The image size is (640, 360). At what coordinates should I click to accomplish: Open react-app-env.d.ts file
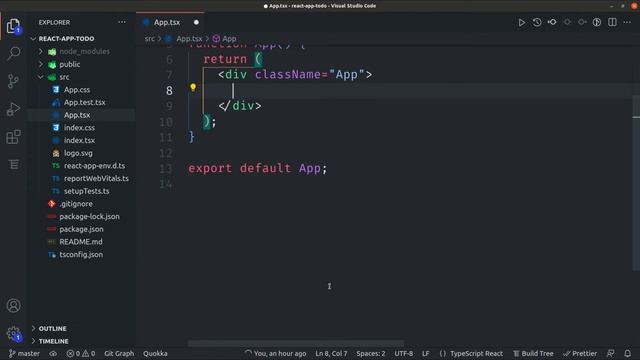pyautogui.click(x=94, y=166)
